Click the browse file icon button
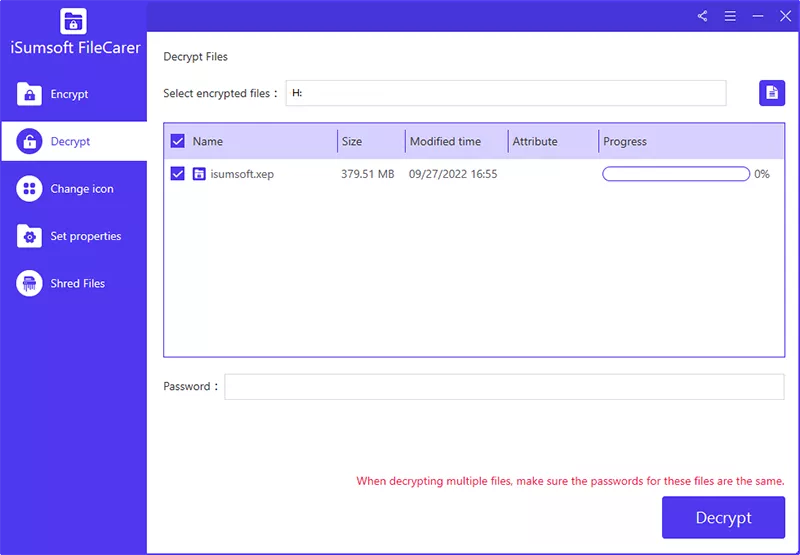800x555 pixels. (771, 93)
